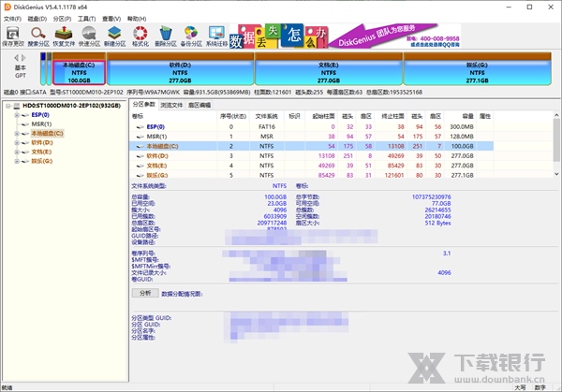Click the 分析 (Analyze) button
Image resolution: width=562 pixels, height=392 pixels.
143,293
